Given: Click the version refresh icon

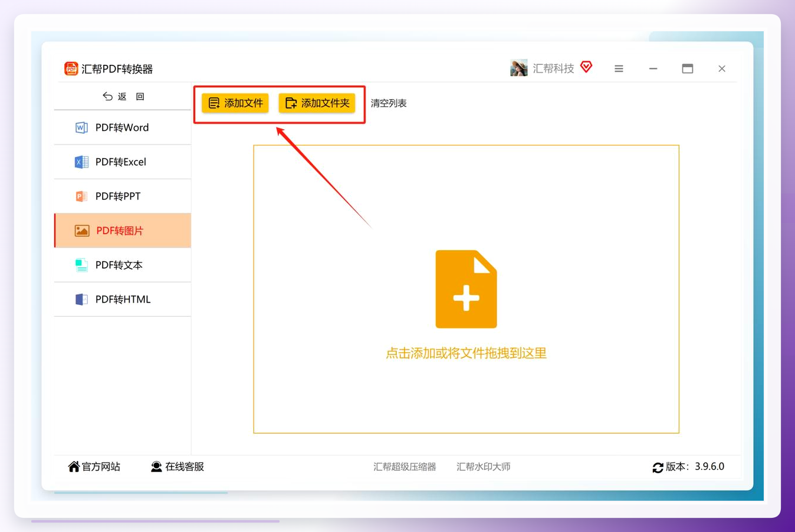Looking at the screenshot, I should point(658,468).
